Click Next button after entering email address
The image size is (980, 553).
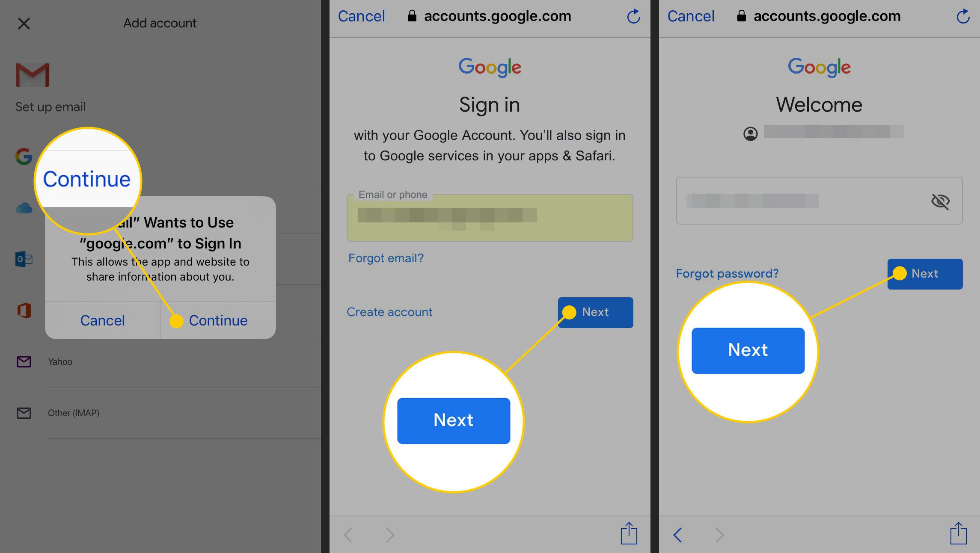596,312
